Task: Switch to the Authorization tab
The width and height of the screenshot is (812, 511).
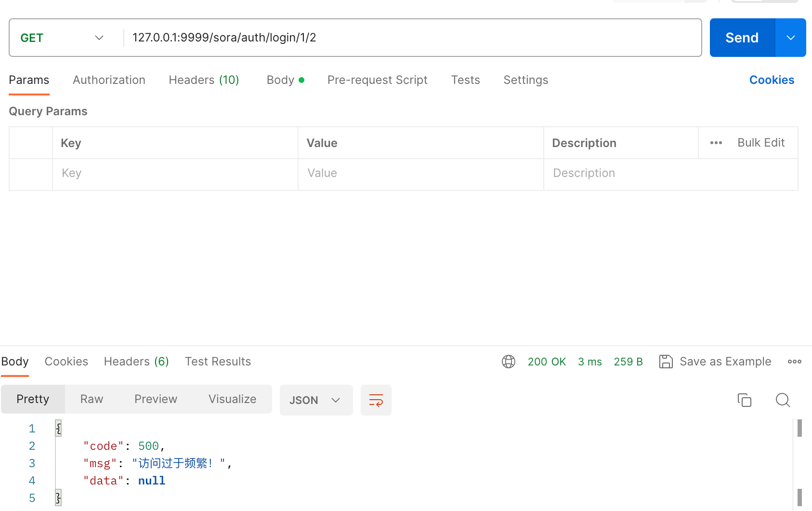Action: click(109, 80)
